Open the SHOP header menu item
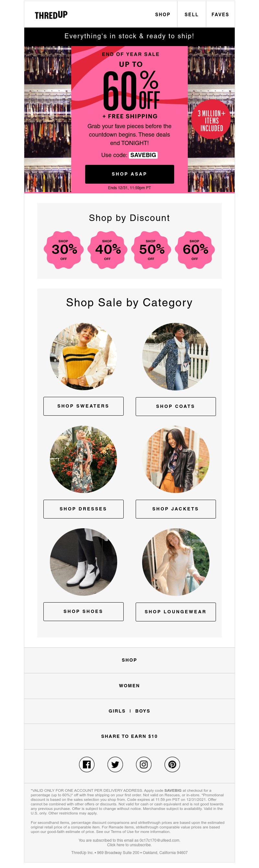This screenshot has width=259, height=868. tap(163, 15)
